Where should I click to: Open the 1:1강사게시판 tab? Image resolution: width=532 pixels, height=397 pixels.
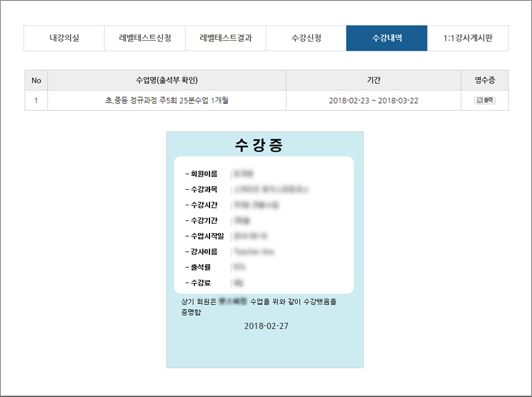click(467, 38)
